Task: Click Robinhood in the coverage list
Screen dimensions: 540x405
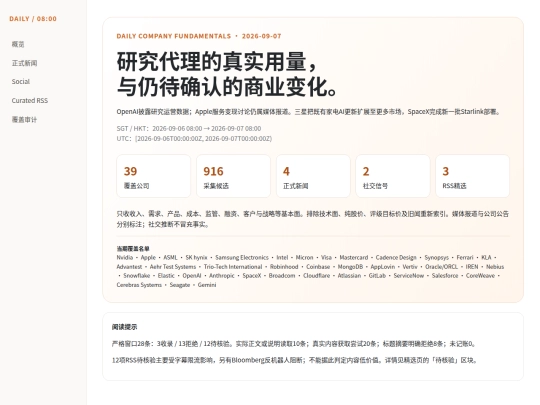Action: click(x=284, y=267)
